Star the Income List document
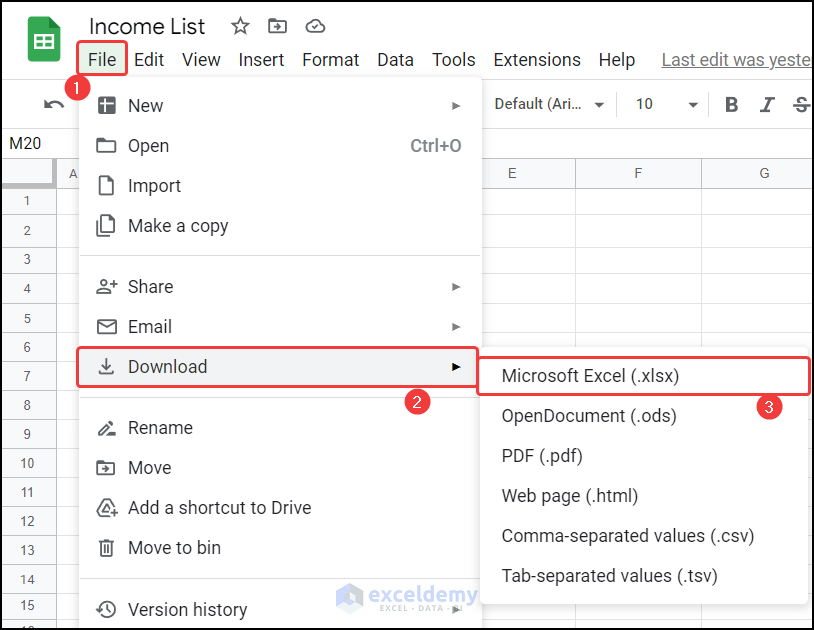 point(240,27)
